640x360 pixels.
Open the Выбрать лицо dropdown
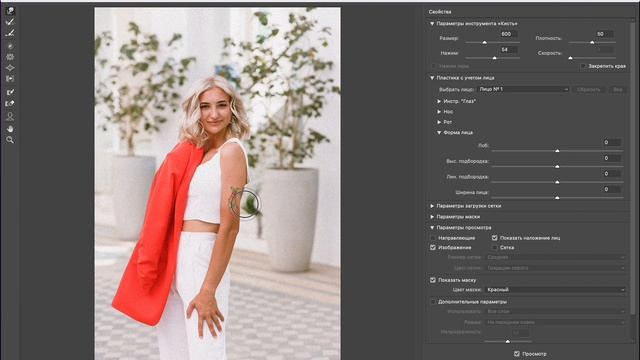point(523,89)
